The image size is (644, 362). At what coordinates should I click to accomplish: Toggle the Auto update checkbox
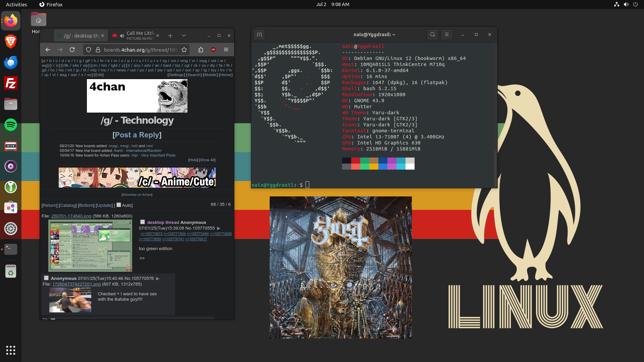(119, 205)
